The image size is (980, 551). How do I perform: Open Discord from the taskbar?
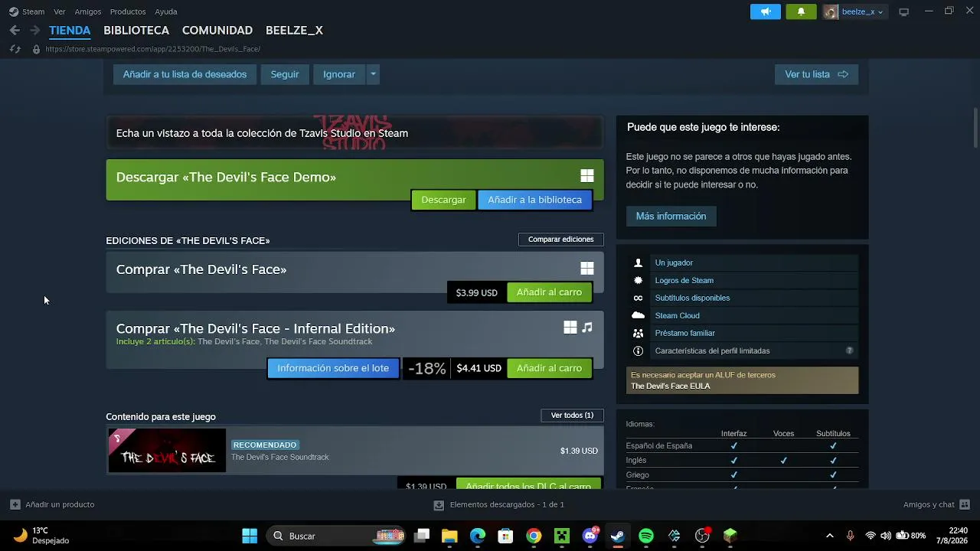590,536
